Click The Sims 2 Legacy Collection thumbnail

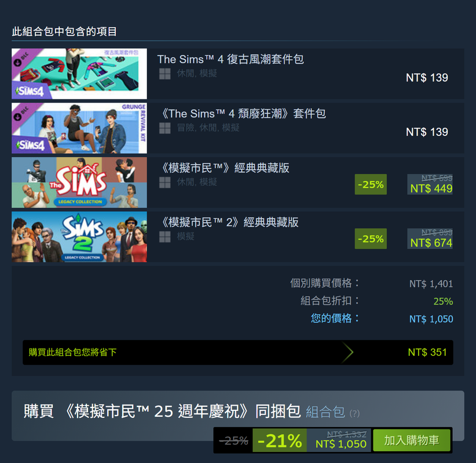79,237
